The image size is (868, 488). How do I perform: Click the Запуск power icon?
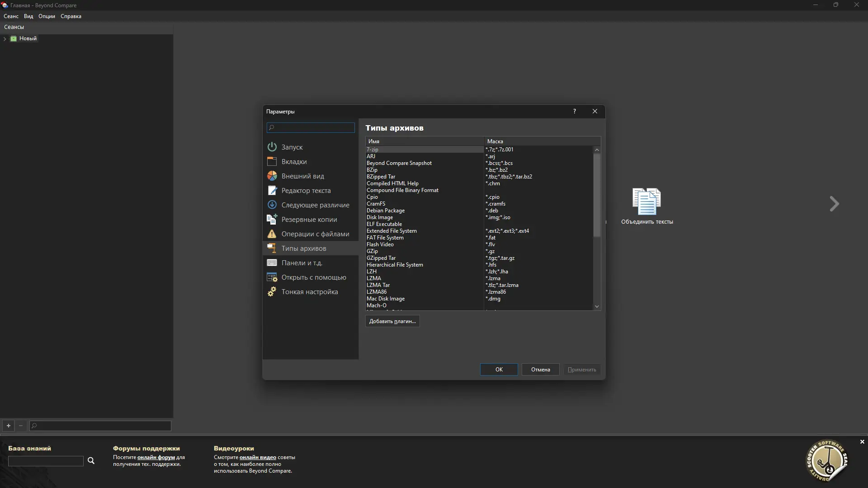pos(272,147)
